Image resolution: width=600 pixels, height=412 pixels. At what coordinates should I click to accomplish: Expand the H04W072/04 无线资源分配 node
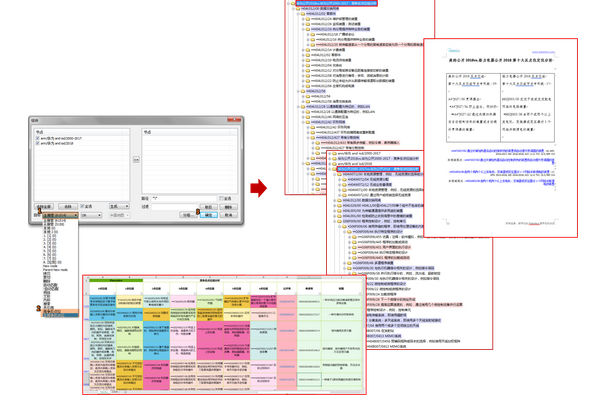click(x=340, y=179)
